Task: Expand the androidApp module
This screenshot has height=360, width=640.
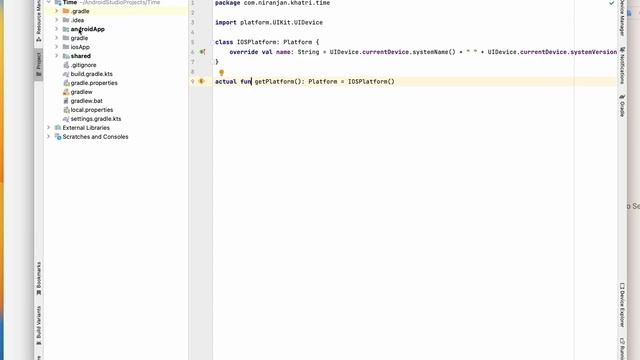Action: pyautogui.click(x=57, y=29)
